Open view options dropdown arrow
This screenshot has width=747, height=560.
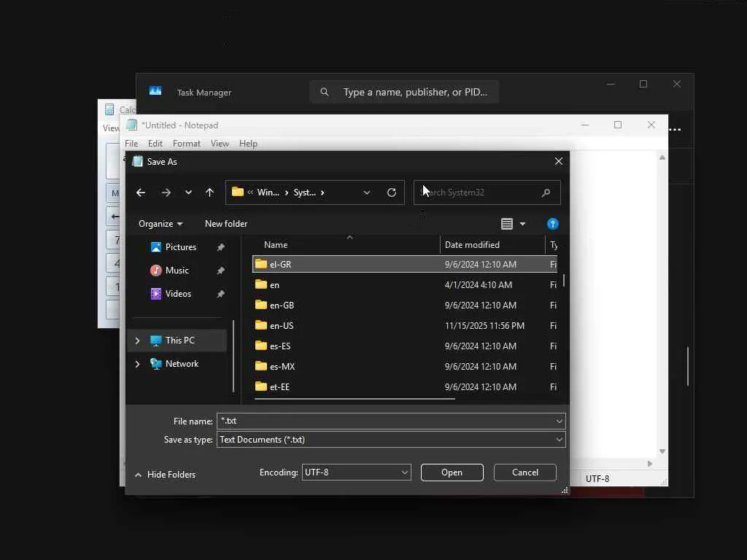pos(522,224)
